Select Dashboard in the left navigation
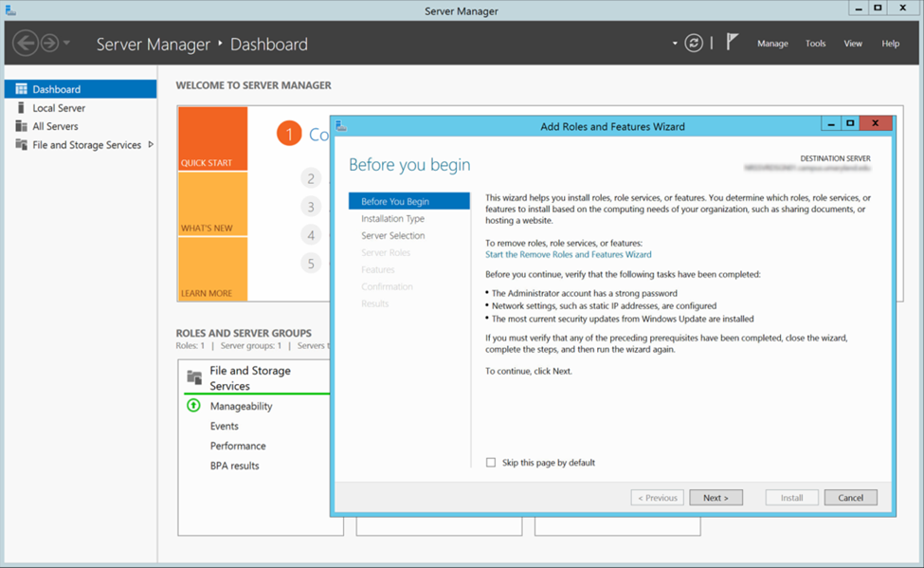This screenshot has height=568, width=924. click(x=81, y=89)
